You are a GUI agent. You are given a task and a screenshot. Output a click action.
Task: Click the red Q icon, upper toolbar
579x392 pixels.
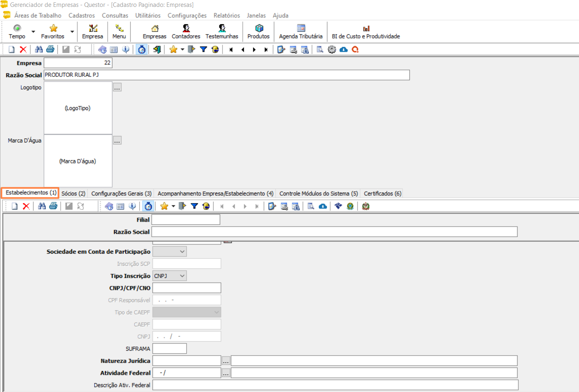pyautogui.click(x=355, y=49)
